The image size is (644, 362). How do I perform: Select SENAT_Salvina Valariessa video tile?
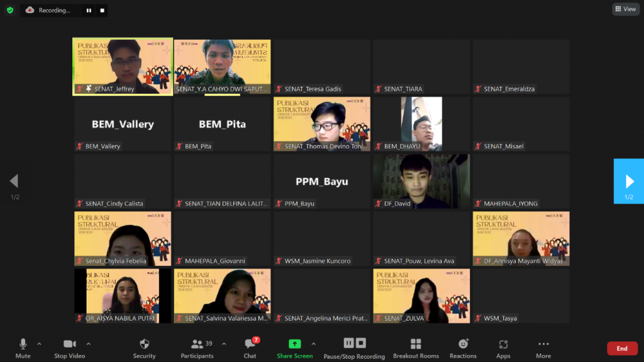click(222, 296)
